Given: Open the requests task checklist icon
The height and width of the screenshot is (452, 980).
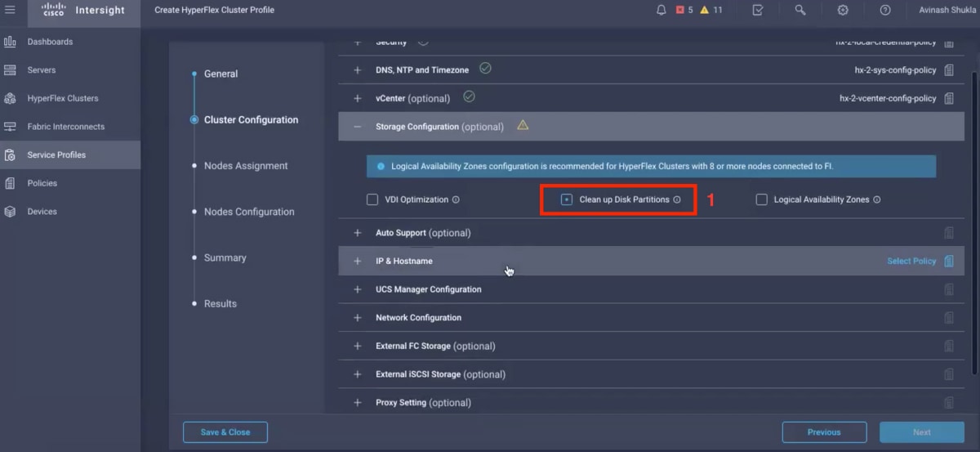Looking at the screenshot, I should coord(758,10).
